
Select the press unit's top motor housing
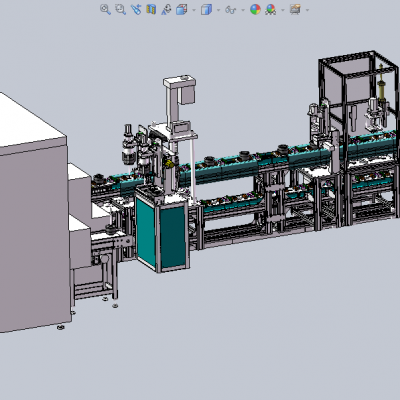point(180,88)
